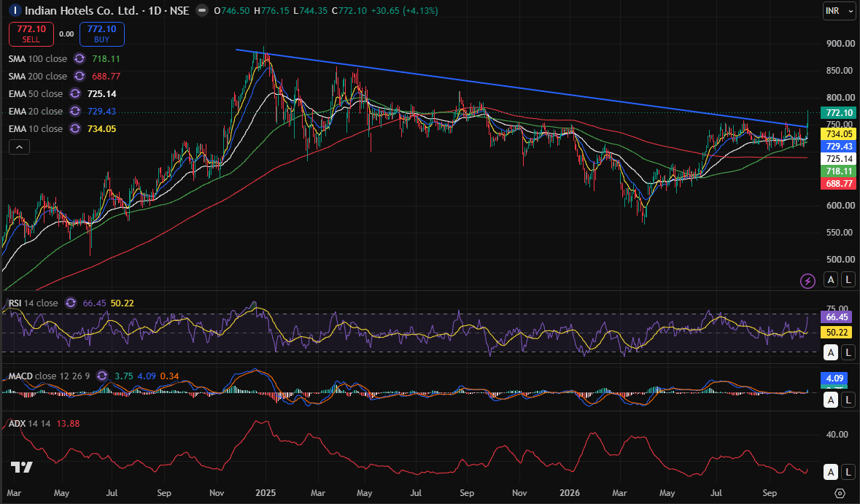Viewport: 860px width, 504px height.
Task: Toggle auto scale on main price chart
Action: 831,279
